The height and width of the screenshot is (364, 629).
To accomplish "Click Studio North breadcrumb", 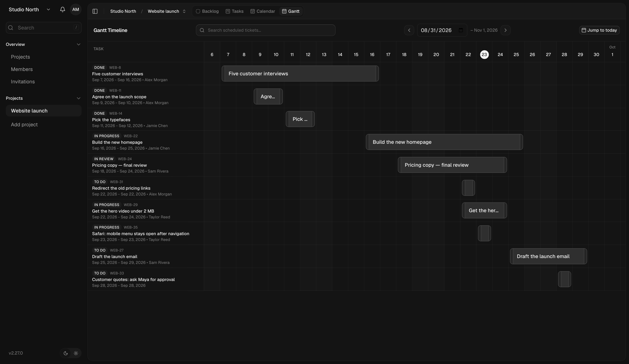I will [123, 11].
